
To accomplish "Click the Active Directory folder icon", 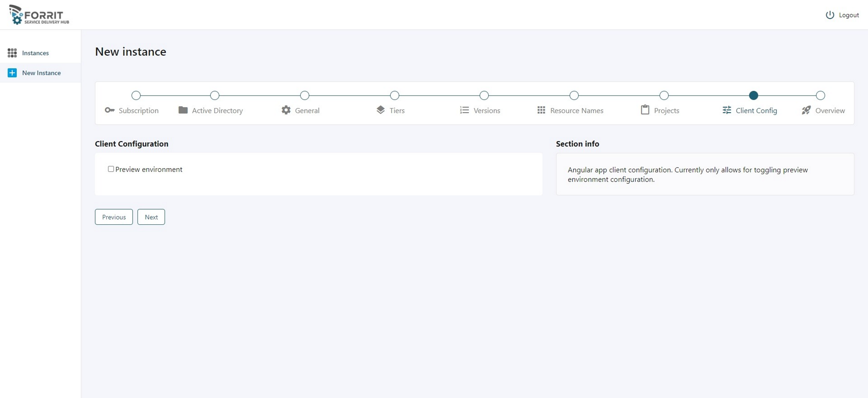I will (183, 110).
